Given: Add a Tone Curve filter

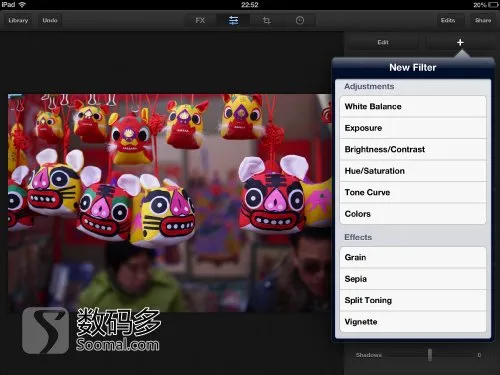Looking at the screenshot, I should click(x=413, y=192).
